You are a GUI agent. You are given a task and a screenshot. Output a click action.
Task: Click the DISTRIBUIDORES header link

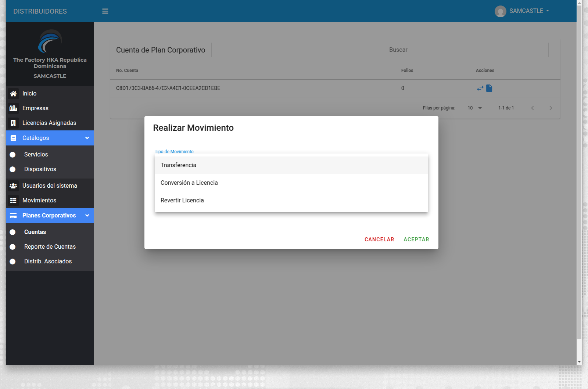pyautogui.click(x=40, y=11)
